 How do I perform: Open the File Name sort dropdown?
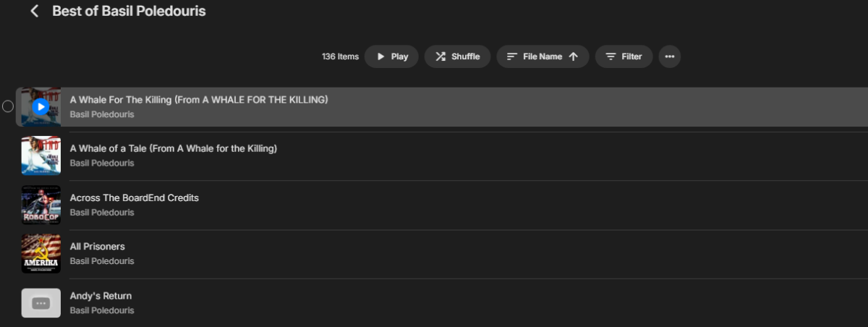pos(542,56)
